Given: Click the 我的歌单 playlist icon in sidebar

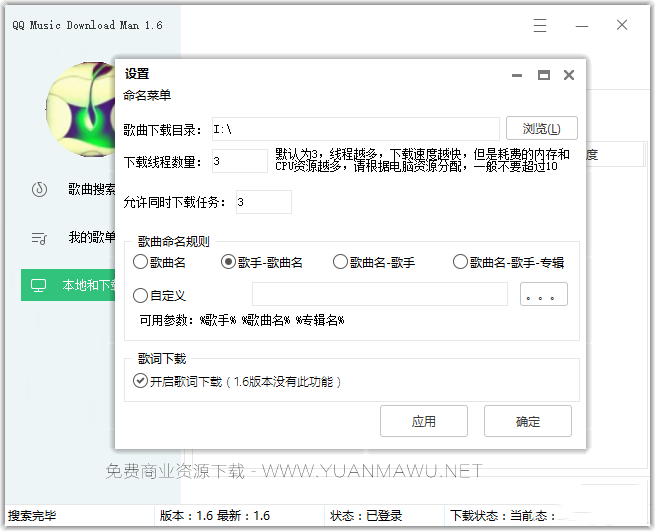Looking at the screenshot, I should click(40, 238).
